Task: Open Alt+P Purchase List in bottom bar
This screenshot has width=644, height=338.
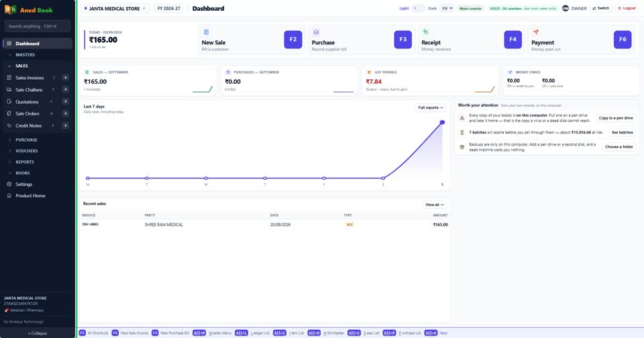Action: coord(402,333)
